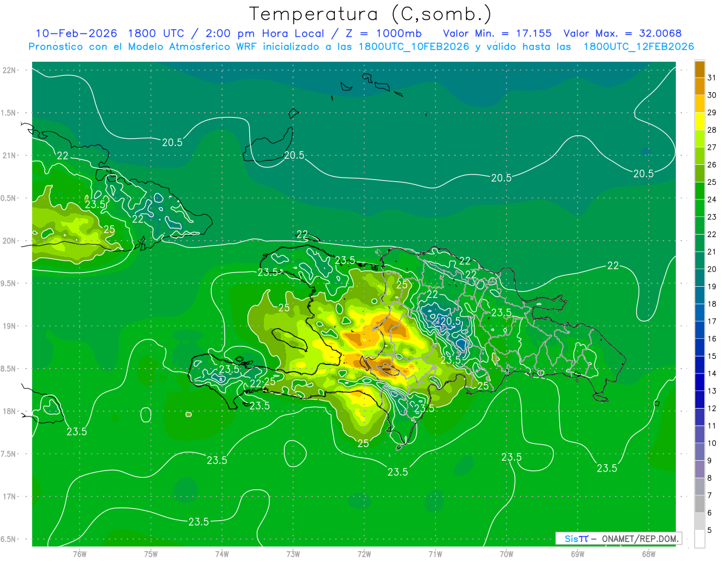This screenshot has width=728, height=562.
Task: Click the '69W' longitude axis label
Action: click(x=578, y=554)
